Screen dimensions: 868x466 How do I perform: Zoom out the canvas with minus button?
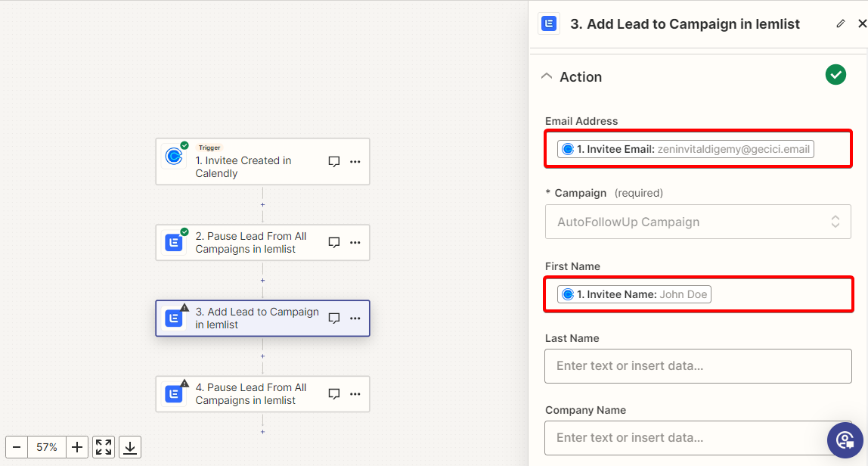click(x=17, y=447)
